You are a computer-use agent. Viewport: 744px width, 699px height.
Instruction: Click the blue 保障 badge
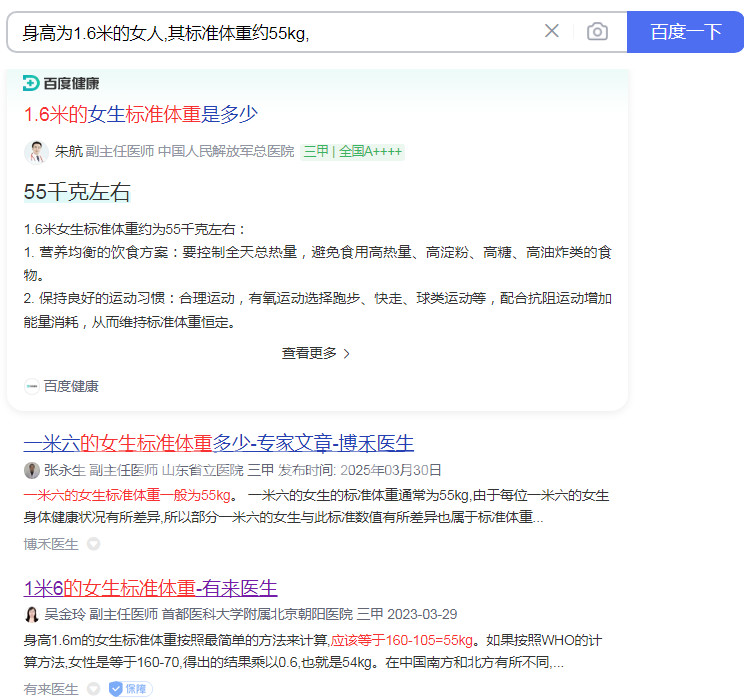(130, 688)
